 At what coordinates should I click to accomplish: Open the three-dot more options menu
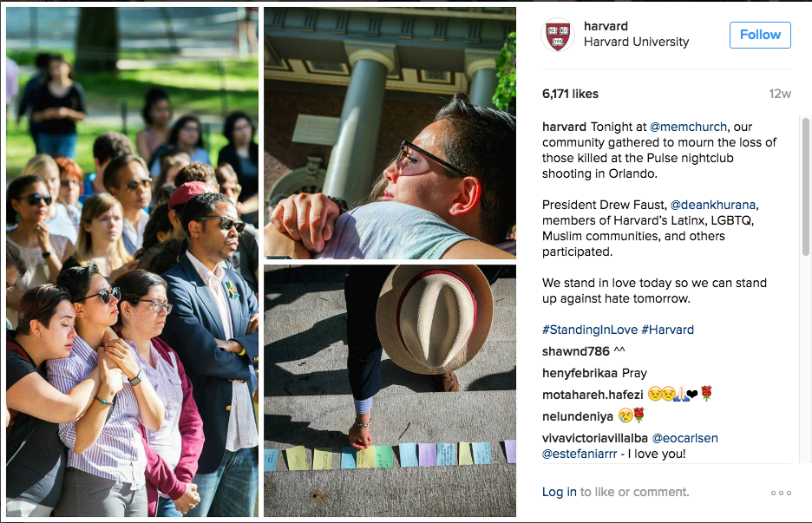[781, 493]
